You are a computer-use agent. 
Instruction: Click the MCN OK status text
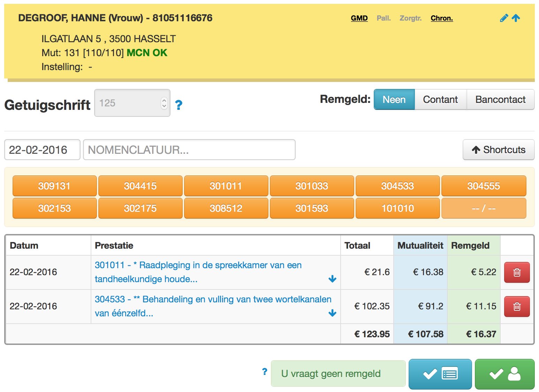(147, 53)
